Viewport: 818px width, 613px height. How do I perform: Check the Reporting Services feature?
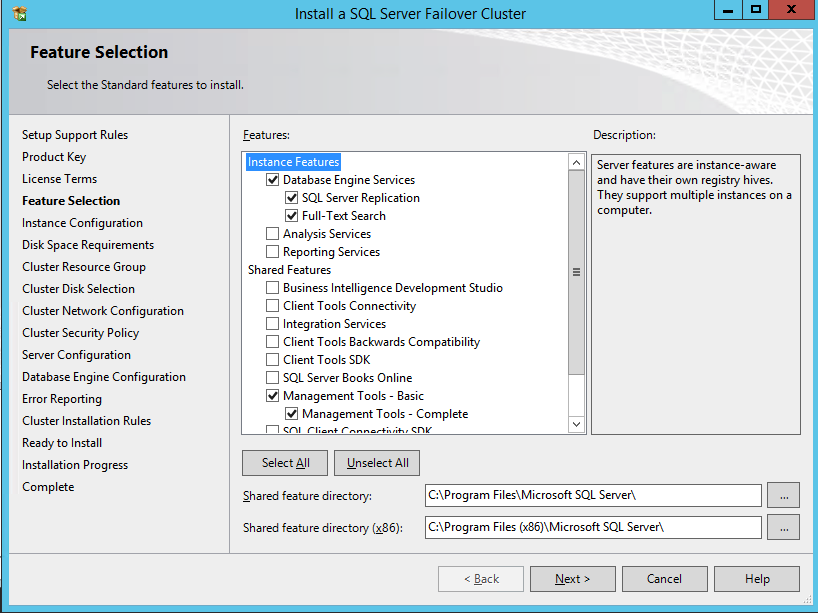[273, 252]
